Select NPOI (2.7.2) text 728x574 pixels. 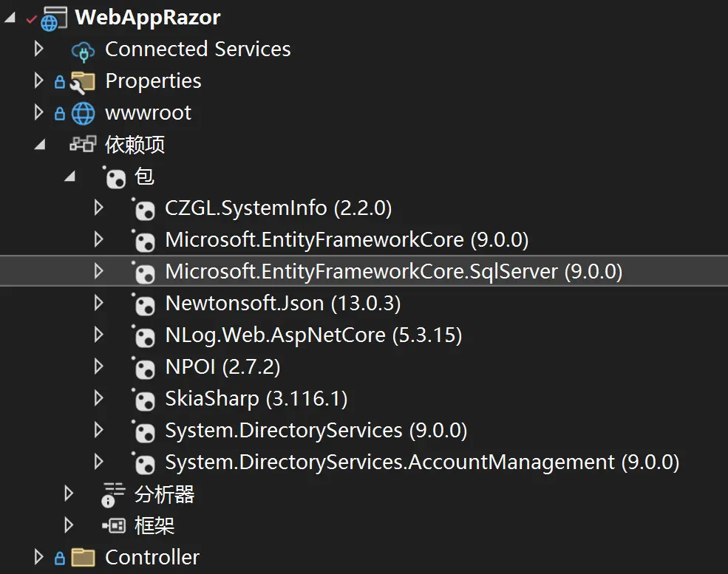[223, 367]
